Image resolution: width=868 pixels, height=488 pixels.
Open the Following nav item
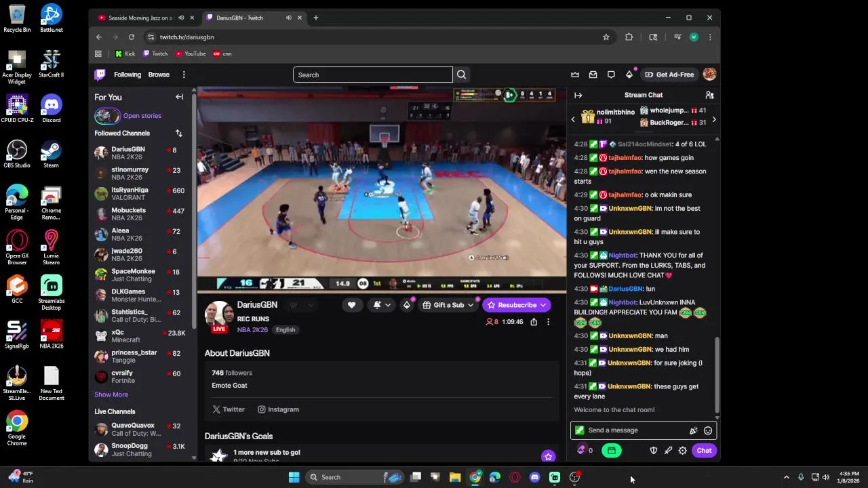(127, 75)
